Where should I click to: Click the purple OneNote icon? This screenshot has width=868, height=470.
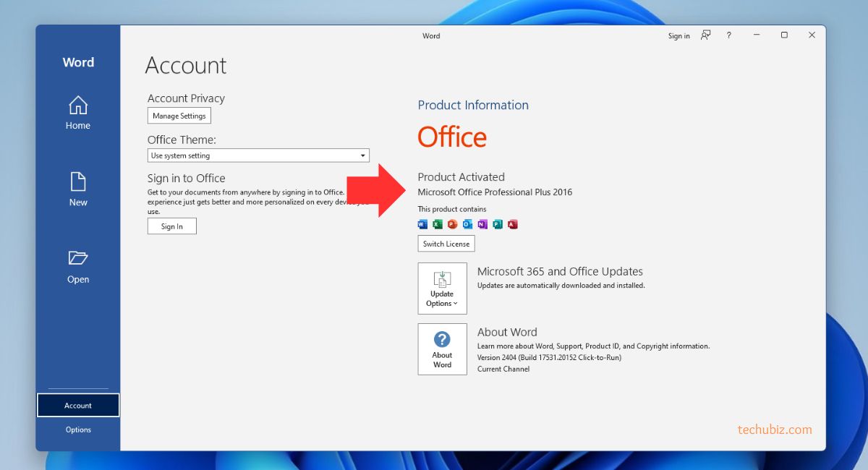(482, 224)
